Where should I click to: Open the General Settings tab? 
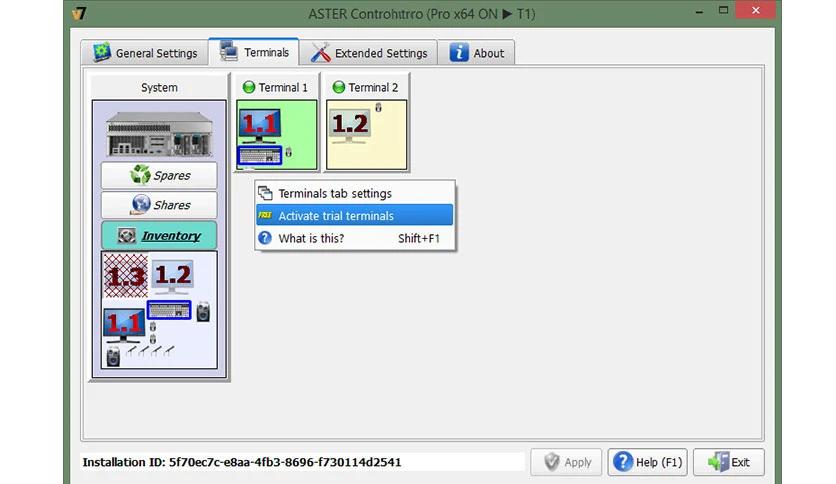pyautogui.click(x=145, y=53)
